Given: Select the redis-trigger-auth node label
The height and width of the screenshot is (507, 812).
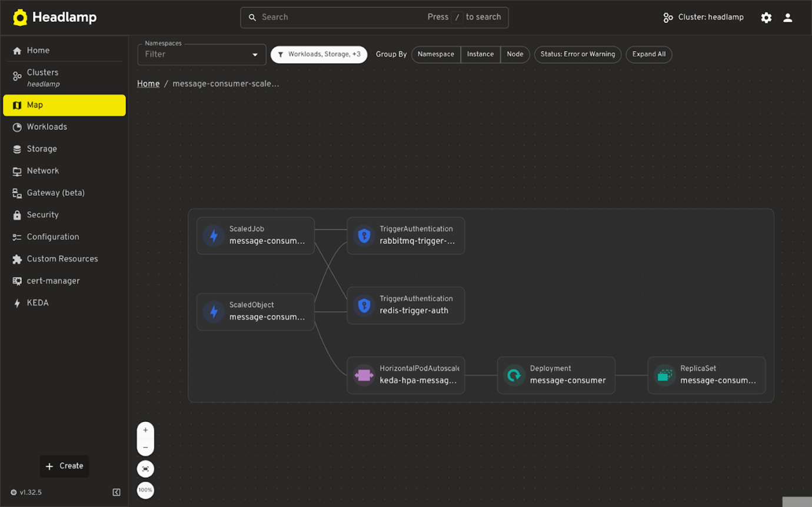Looking at the screenshot, I should click(414, 311).
